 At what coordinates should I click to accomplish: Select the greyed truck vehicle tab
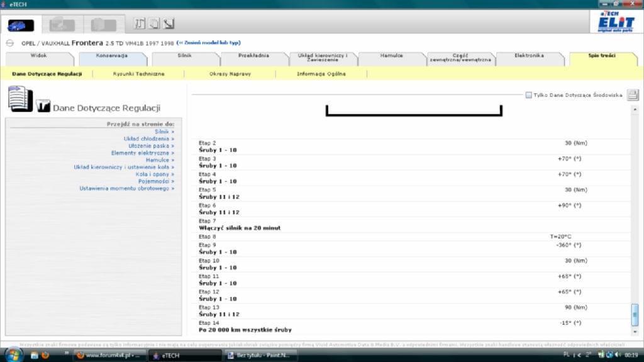coord(62,25)
